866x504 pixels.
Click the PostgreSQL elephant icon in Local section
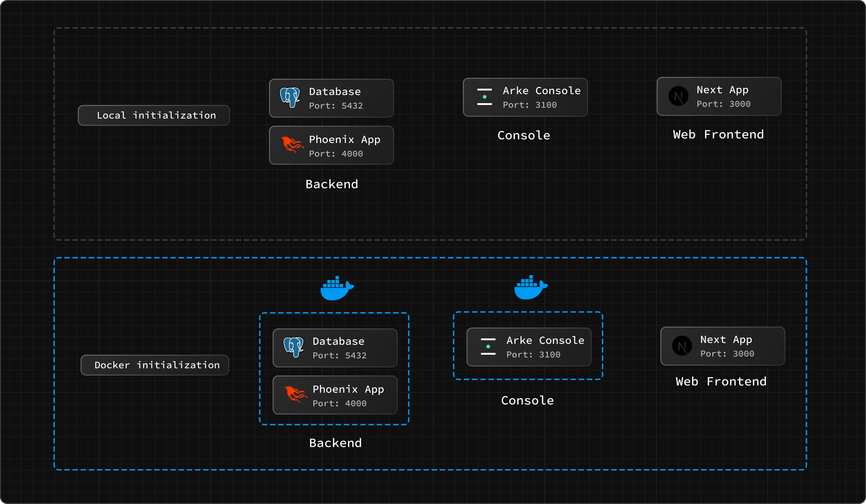click(x=290, y=97)
